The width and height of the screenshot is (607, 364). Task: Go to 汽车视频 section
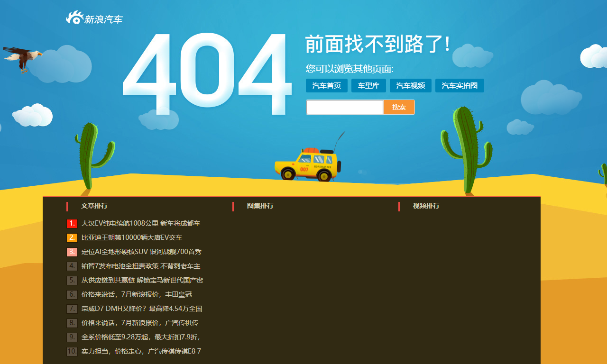[411, 86]
